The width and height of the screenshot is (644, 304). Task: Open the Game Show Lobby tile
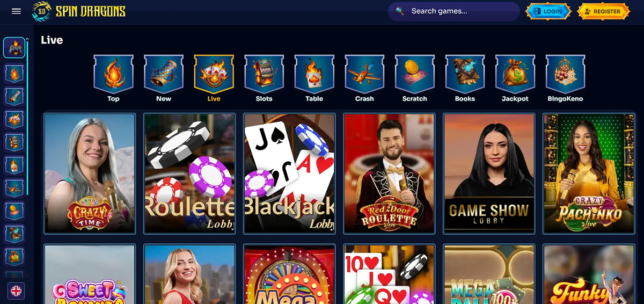[489, 173]
